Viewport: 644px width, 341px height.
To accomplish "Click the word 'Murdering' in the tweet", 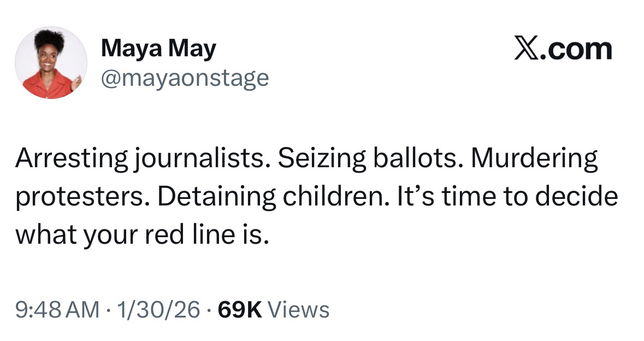I will pyautogui.click(x=534, y=160).
